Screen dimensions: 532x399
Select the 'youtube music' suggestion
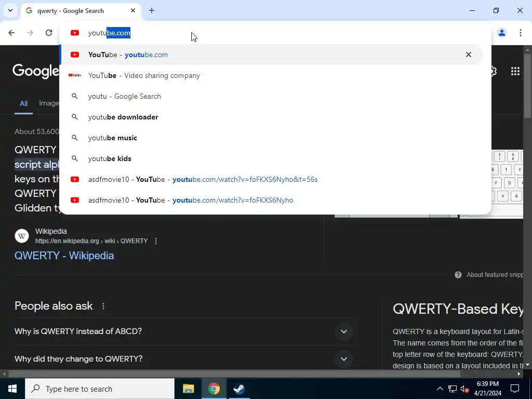click(271, 138)
